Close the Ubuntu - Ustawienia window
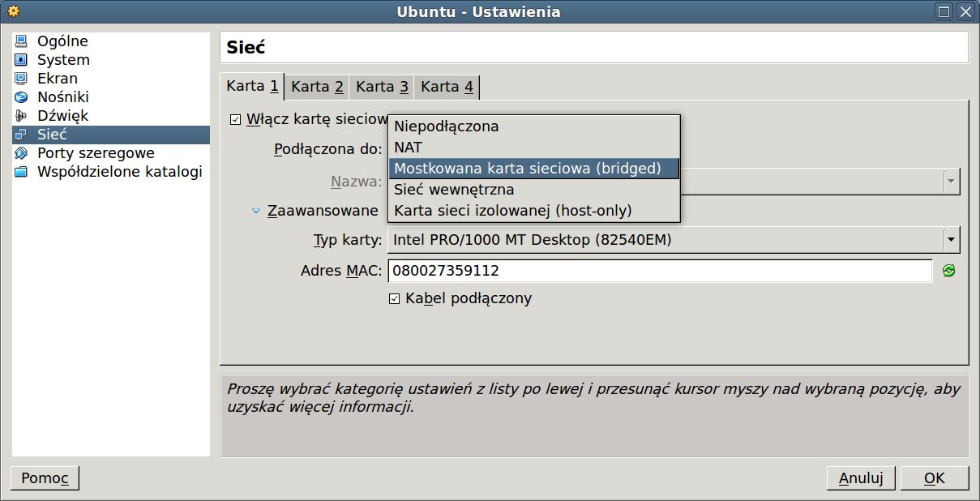 pos(965,11)
